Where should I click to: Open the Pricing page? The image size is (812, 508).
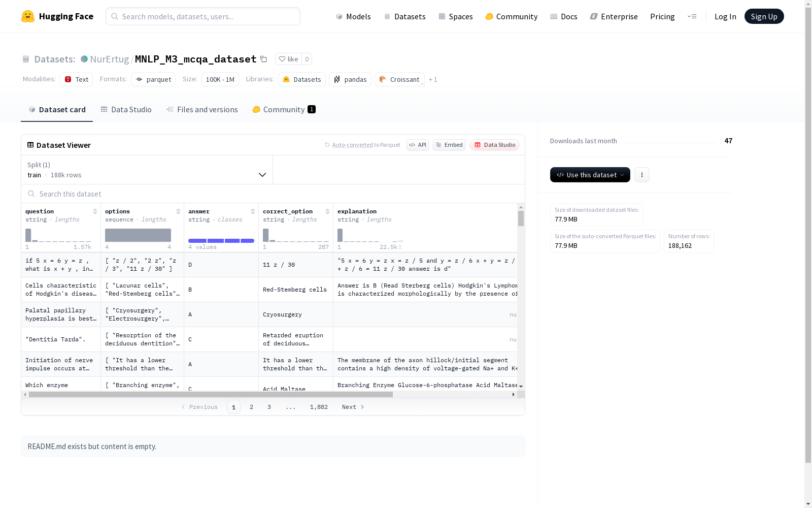[x=662, y=16]
